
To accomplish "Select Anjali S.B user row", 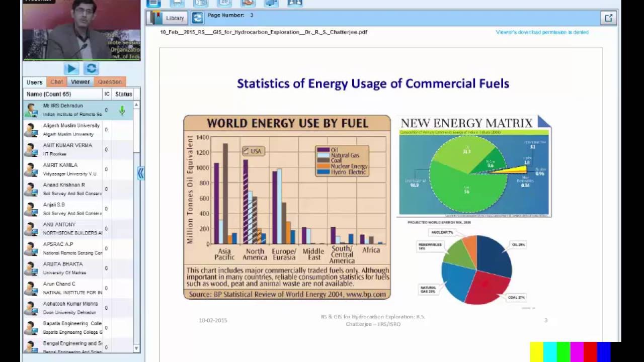I will 78,209.
